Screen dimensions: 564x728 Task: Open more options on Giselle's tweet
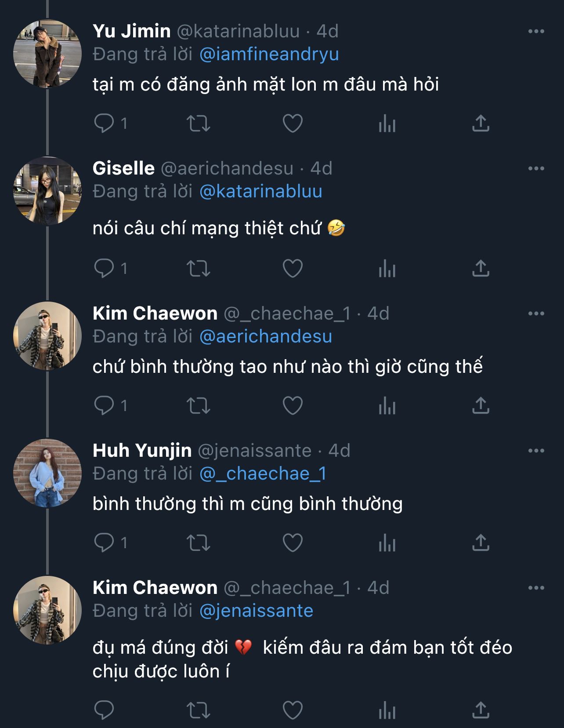pos(536,168)
